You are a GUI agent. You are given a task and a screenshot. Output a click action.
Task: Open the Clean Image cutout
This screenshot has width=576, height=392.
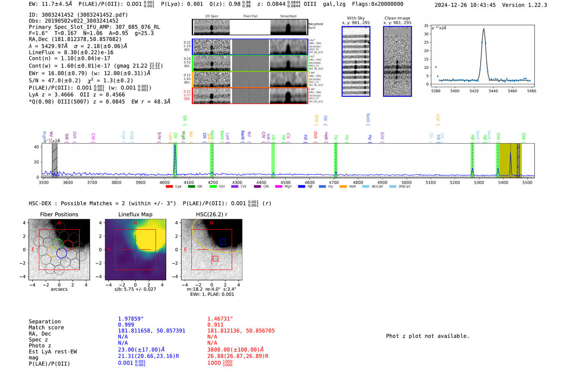pyautogui.click(x=397, y=61)
